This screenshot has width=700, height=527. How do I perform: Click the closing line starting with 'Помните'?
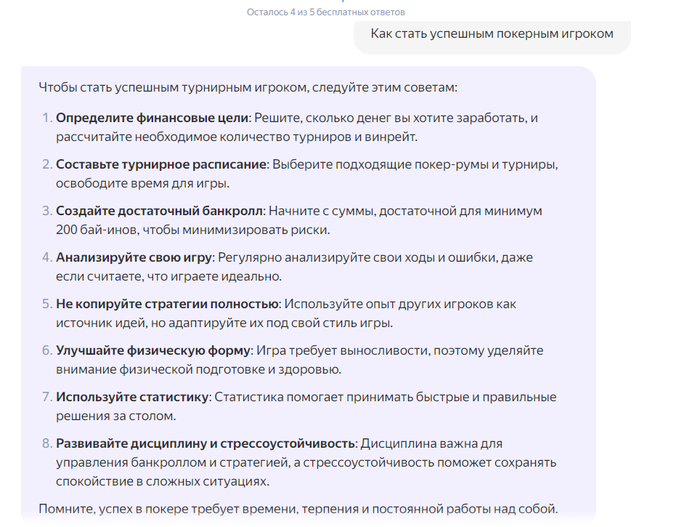coord(298,508)
